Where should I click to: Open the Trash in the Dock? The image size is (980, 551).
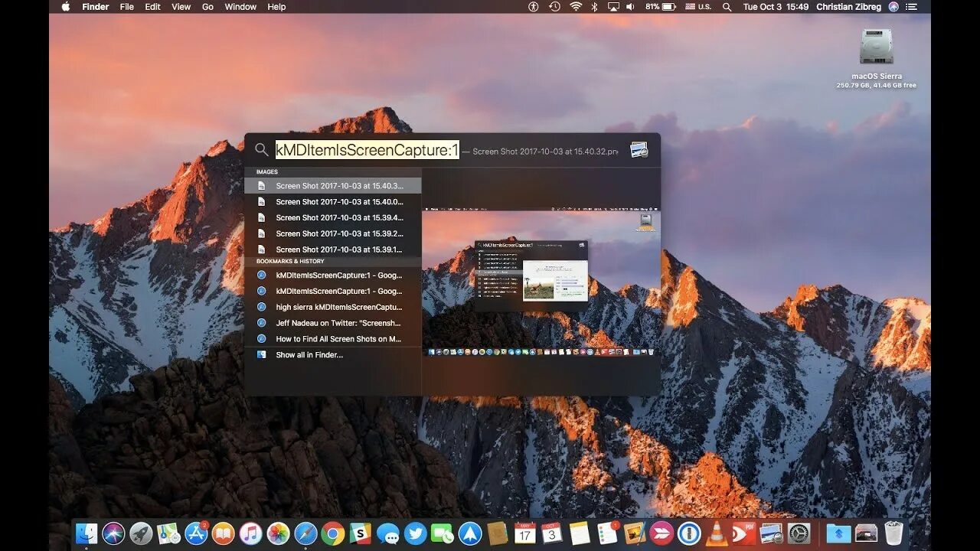tap(893, 533)
